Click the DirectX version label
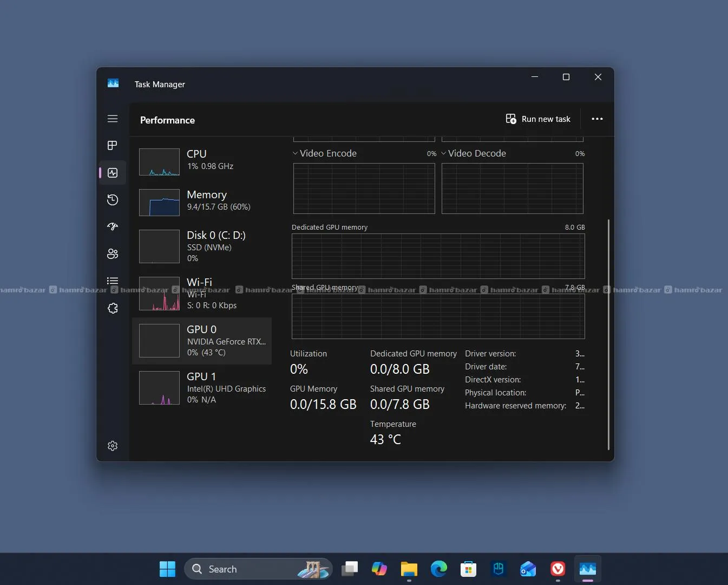The image size is (728, 585). [x=493, y=380]
